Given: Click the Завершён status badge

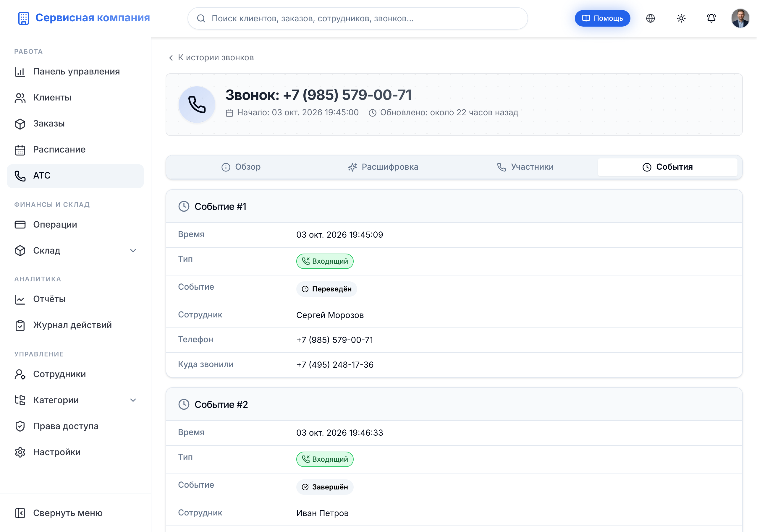Looking at the screenshot, I should (325, 487).
